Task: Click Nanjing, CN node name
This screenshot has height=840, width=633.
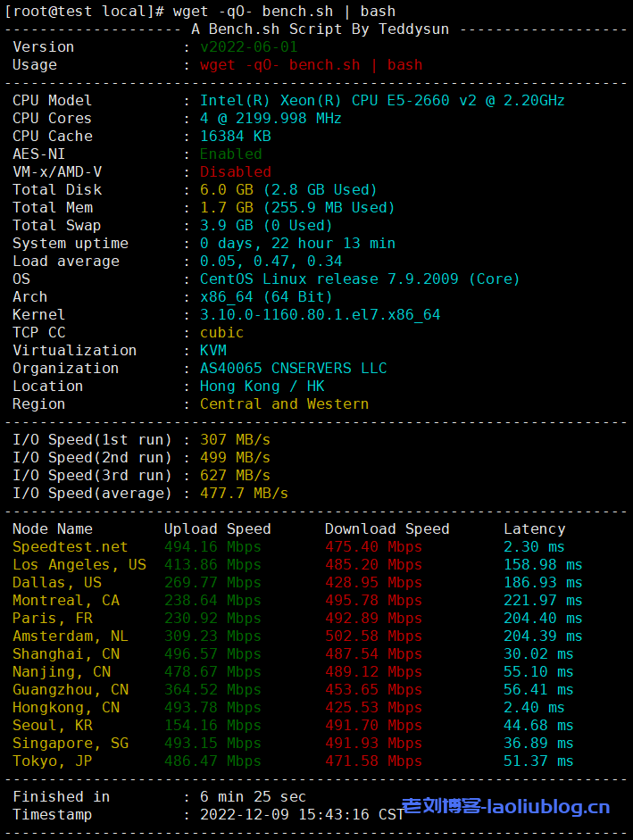Action: [62, 672]
